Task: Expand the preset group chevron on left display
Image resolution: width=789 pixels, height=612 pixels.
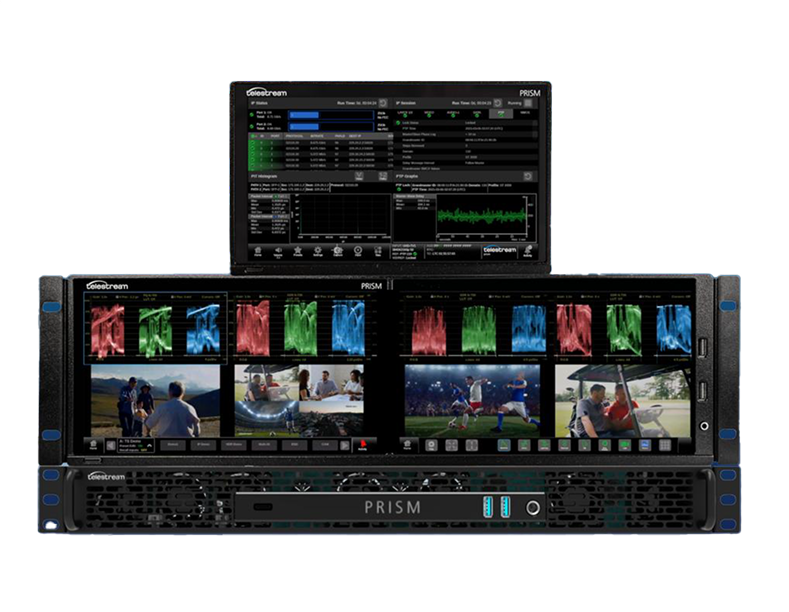Action: (149, 445)
